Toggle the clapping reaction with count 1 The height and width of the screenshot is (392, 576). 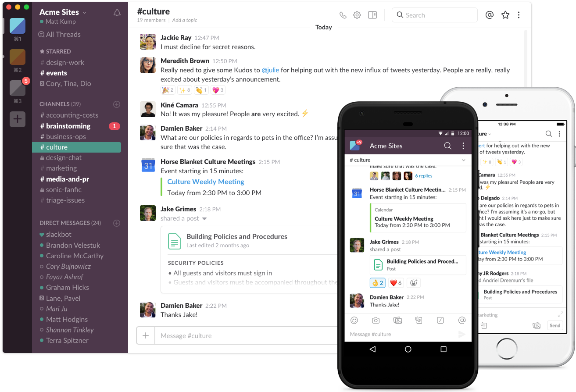tap(201, 90)
